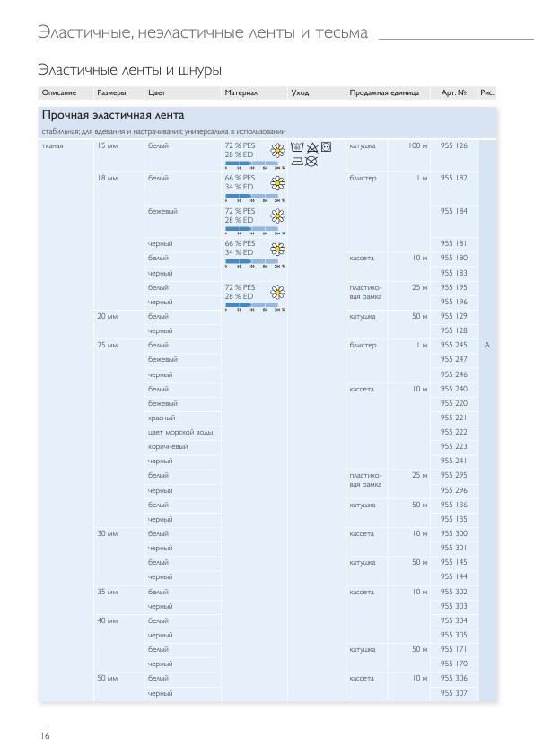Viewport: 534px width, 756px height.
Task: Click the do-not-bleach triangle symbol
Action: (x=312, y=147)
